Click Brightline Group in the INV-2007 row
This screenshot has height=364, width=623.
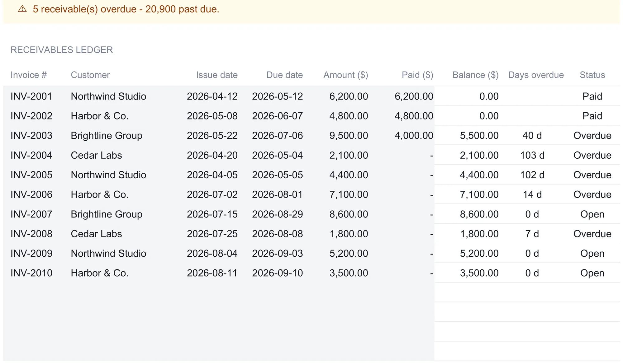[x=107, y=214]
